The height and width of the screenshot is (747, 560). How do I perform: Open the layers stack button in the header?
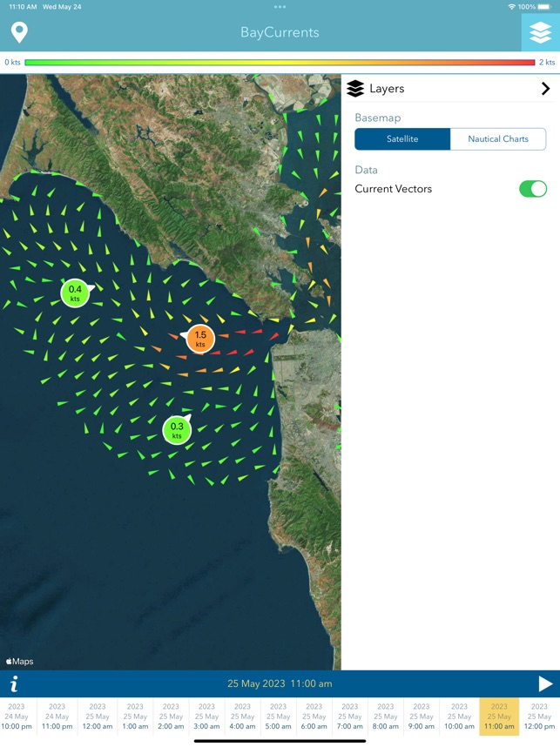click(541, 32)
